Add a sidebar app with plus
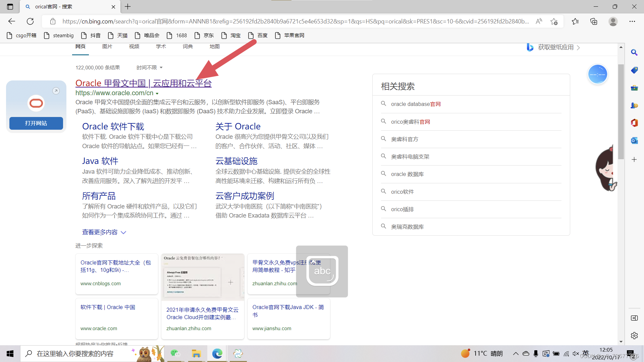 pyautogui.click(x=634, y=160)
